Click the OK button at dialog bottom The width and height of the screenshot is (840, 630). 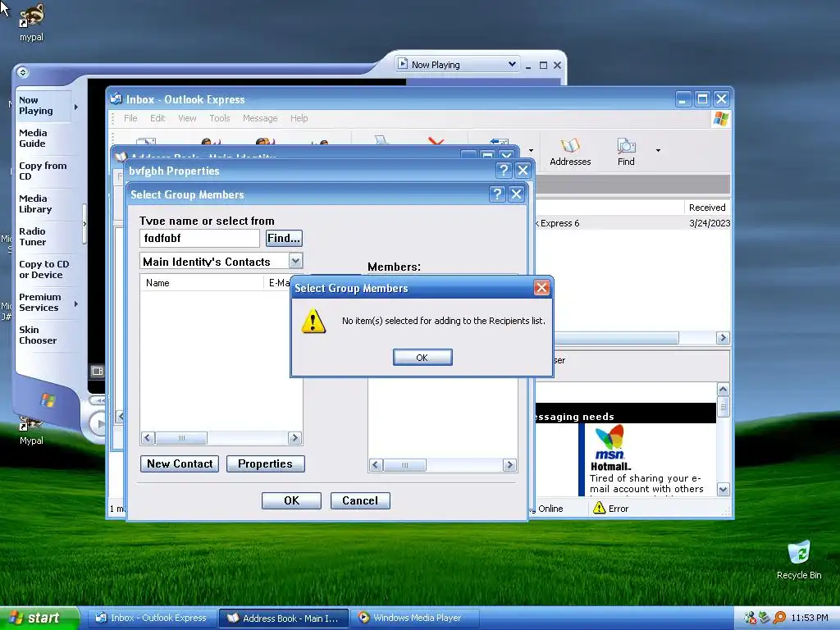(x=291, y=500)
